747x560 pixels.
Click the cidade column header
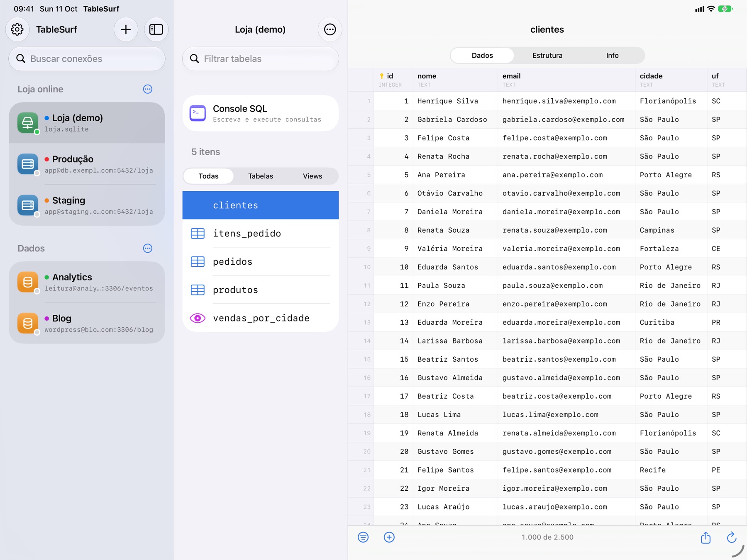(671, 80)
